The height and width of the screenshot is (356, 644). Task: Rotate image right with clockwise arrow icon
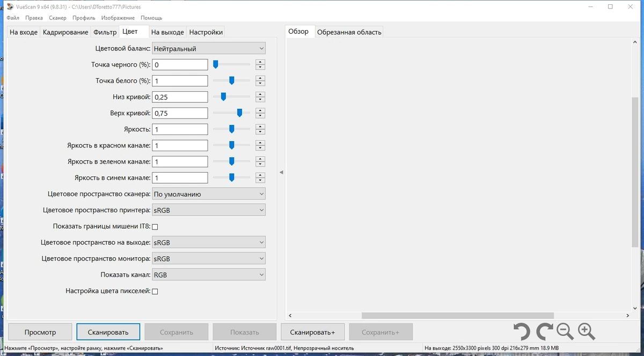click(544, 332)
